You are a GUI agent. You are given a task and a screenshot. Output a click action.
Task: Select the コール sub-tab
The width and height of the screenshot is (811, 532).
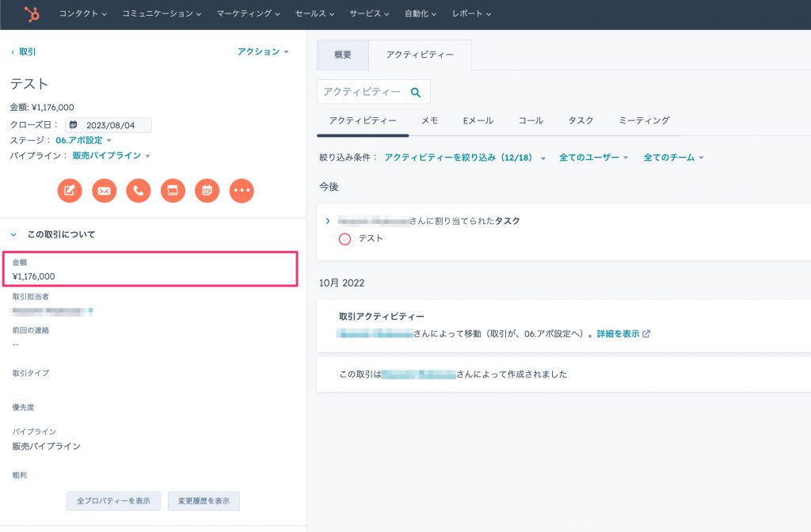[x=531, y=120]
